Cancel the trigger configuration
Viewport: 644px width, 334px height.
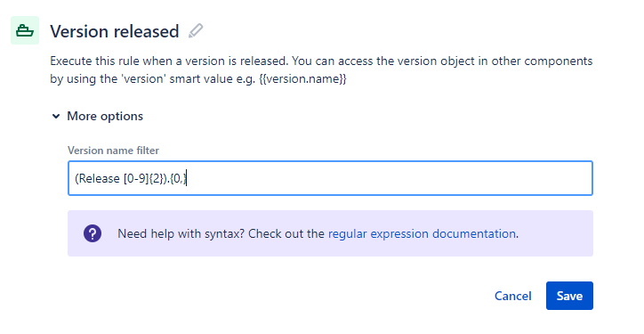click(x=512, y=296)
